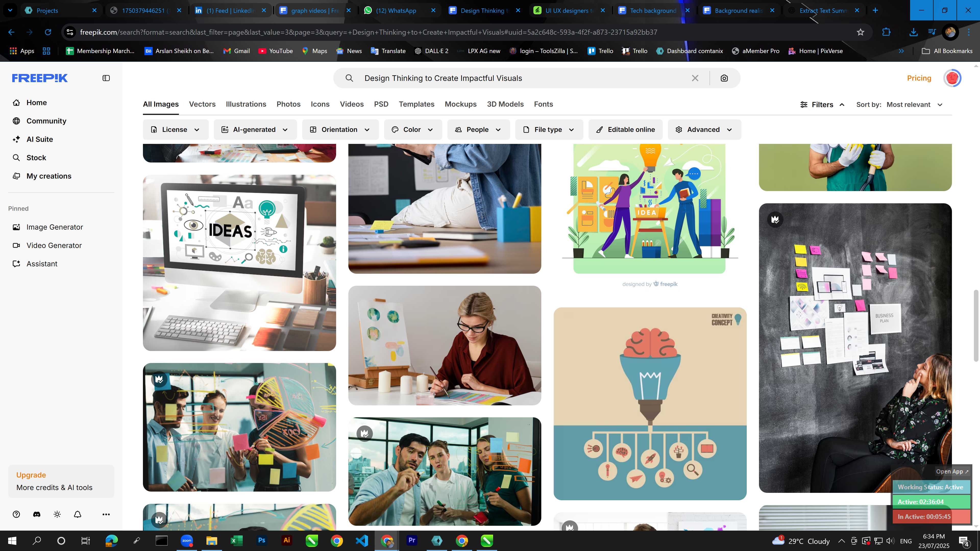Open the IDEAS monitor image thumbnail
The width and height of the screenshot is (980, 551).
(239, 263)
